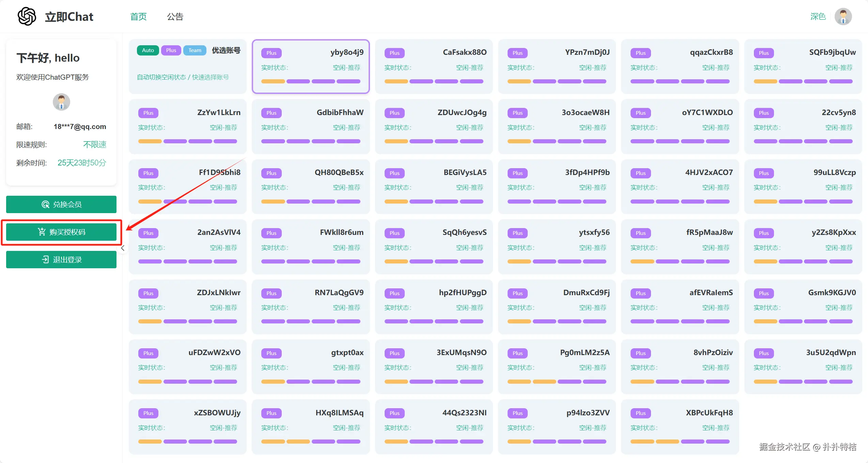Click the Plus badge on CaFsakx88O card
This screenshot has height=463, width=868.
[x=394, y=53]
